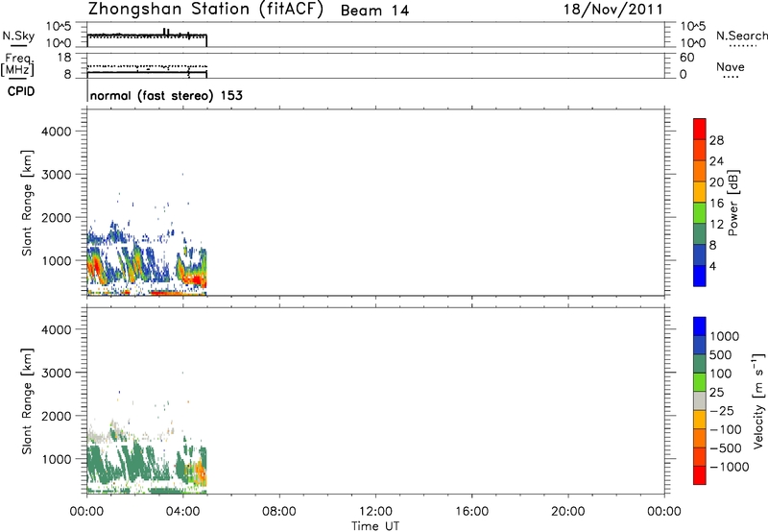768x532 pixels.
Task: Click the '-1000' tick on Velocity scale
Action: (729, 467)
